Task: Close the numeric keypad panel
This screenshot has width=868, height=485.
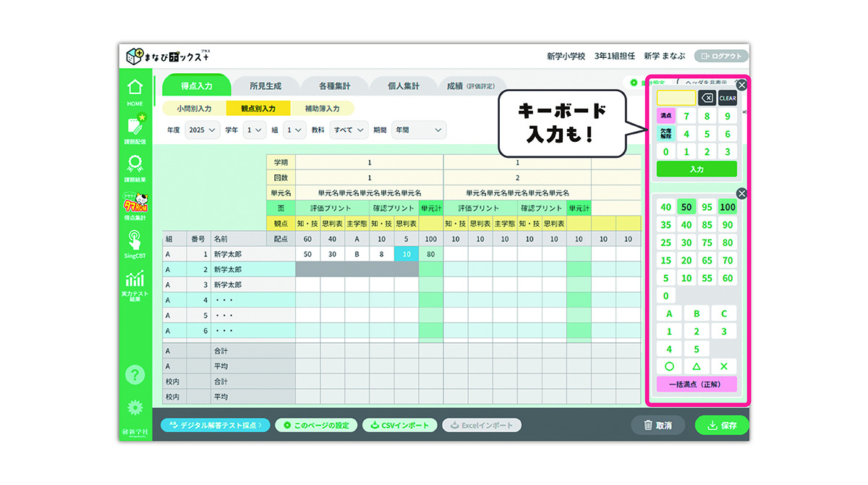Action: (741, 85)
